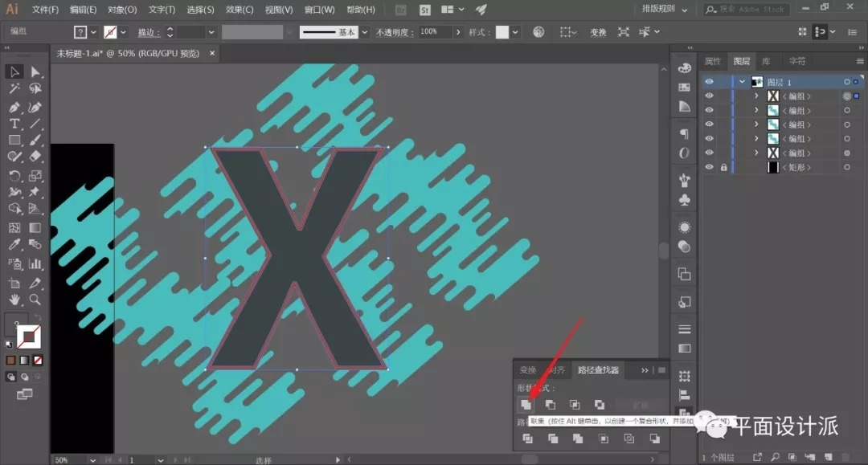The height and width of the screenshot is (465, 868).
Task: Unlock the 矩形 layer via lock icon
Action: pyautogui.click(x=723, y=167)
